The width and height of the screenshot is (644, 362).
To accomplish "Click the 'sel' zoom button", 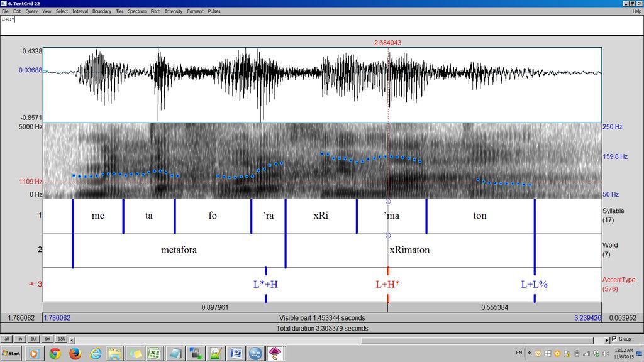I will click(47, 339).
